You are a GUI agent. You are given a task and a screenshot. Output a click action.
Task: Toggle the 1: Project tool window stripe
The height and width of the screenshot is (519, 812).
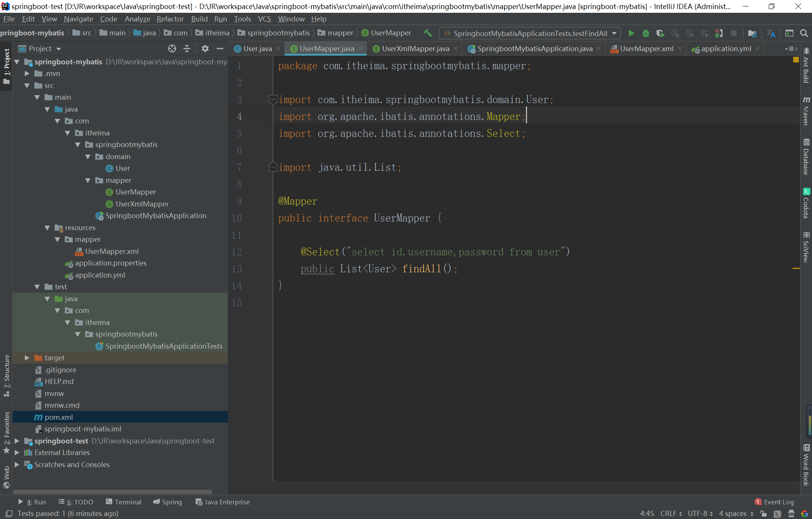tap(6, 67)
